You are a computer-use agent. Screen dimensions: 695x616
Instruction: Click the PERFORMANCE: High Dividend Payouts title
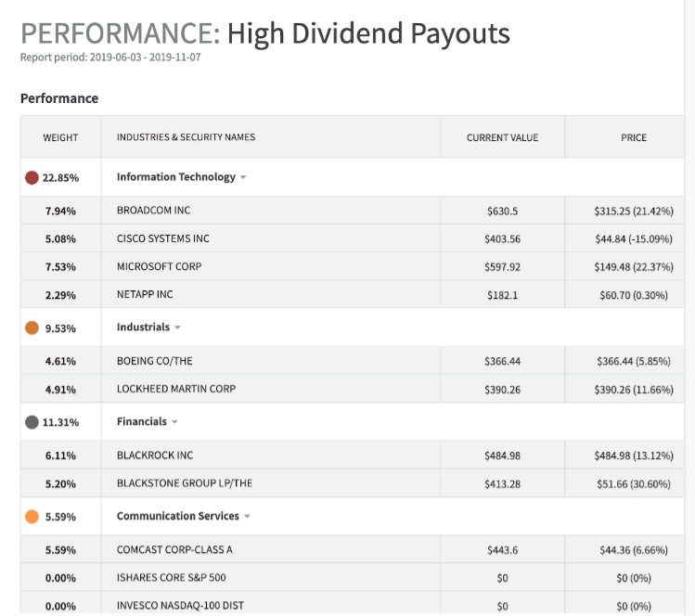point(265,33)
